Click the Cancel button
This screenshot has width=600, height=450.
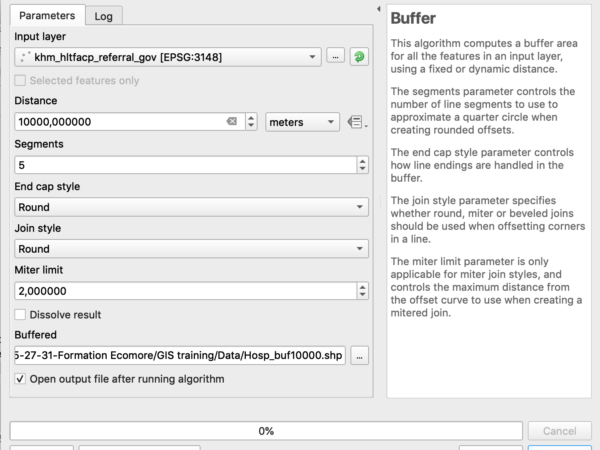pyautogui.click(x=559, y=431)
